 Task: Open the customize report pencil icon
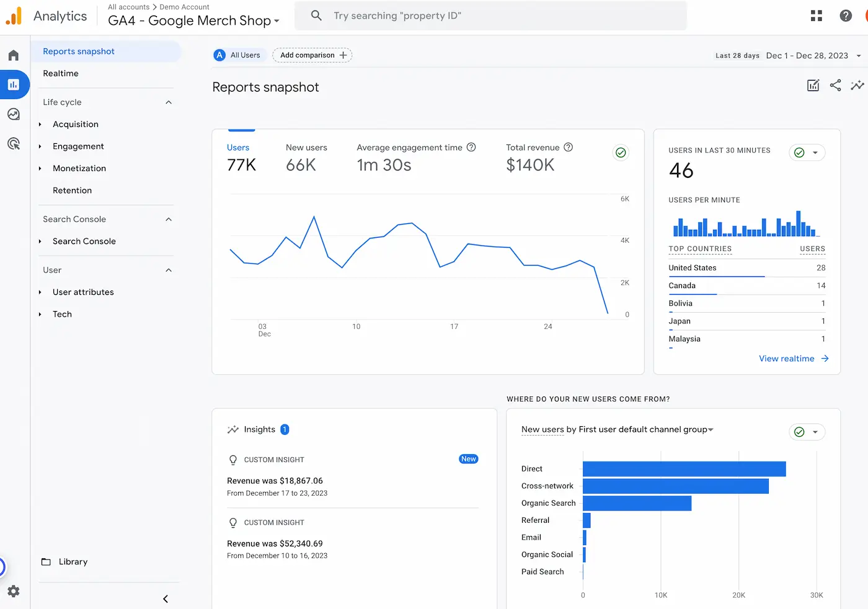click(x=813, y=85)
